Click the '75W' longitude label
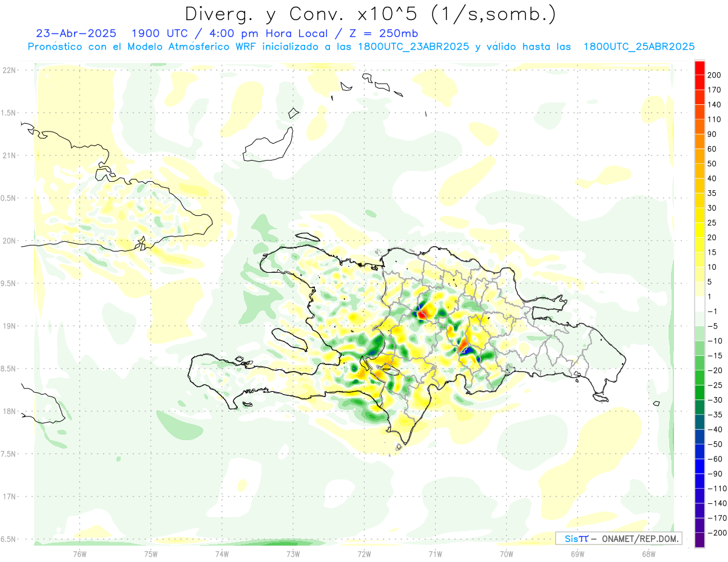Screen dimensions: 728x562 [x=151, y=554]
